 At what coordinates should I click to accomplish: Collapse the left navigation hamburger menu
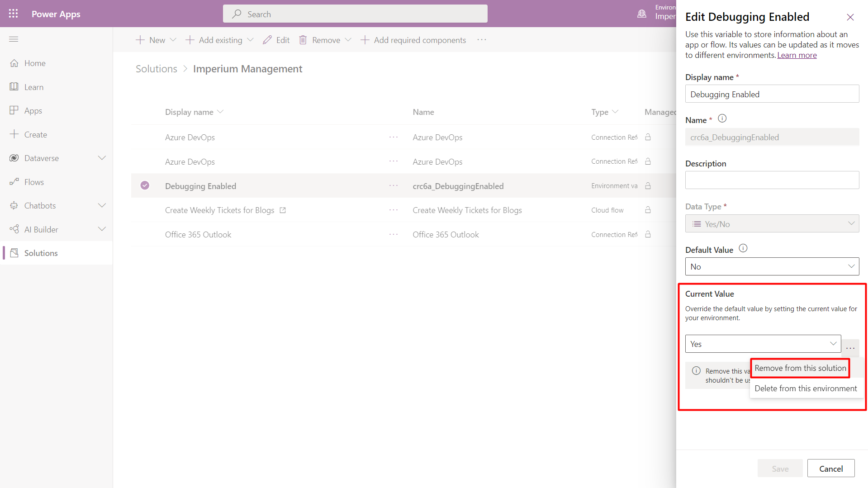(x=14, y=39)
